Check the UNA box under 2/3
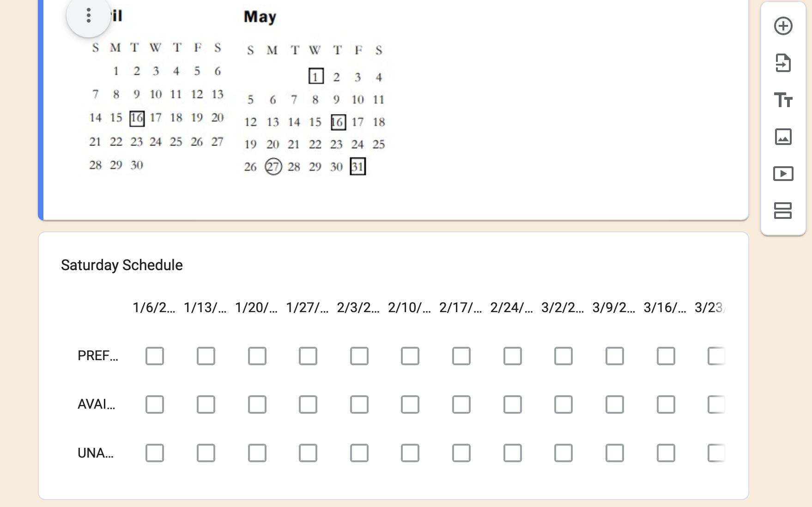 click(x=359, y=453)
